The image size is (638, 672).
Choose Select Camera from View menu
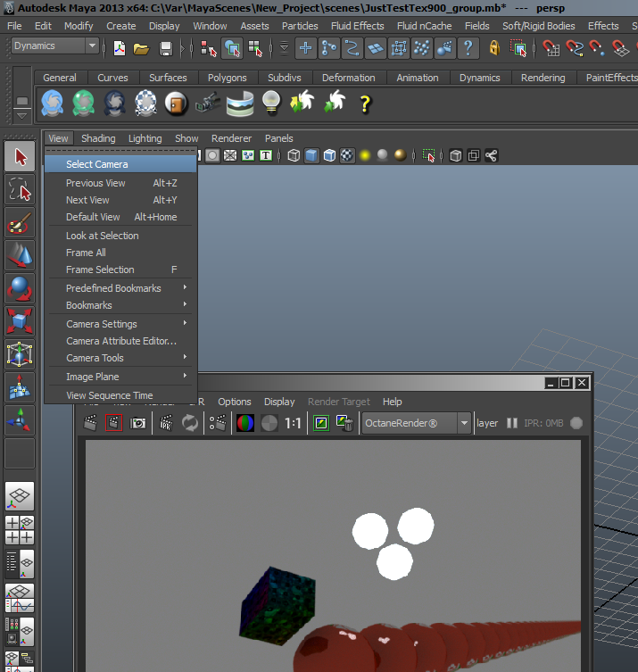coord(120,164)
